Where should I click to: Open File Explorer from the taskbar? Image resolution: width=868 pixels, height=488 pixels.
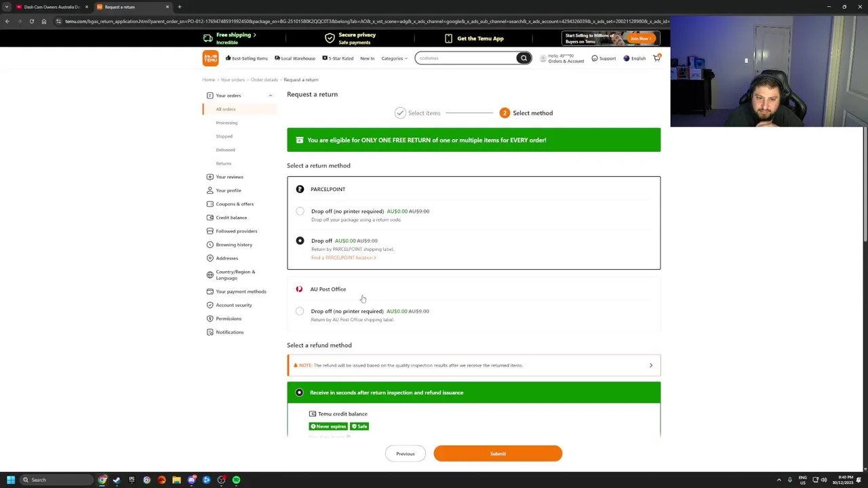pyautogui.click(x=176, y=480)
